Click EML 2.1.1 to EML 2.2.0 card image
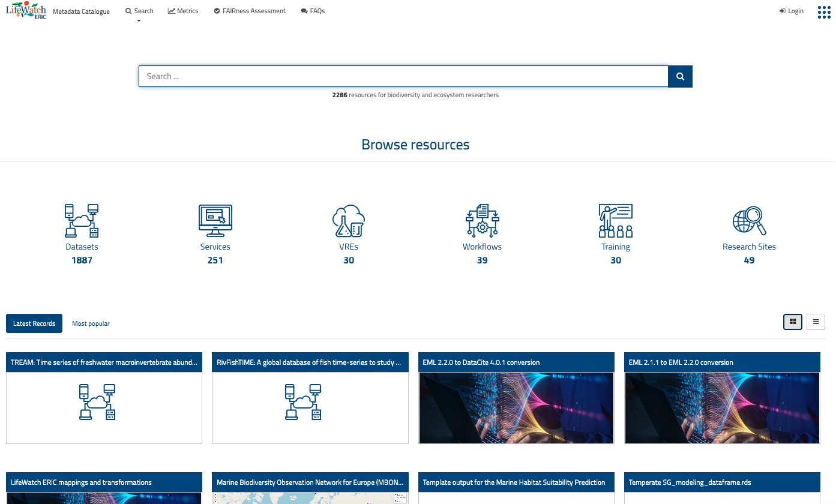Viewport: 836px width, 504px height. (x=722, y=408)
